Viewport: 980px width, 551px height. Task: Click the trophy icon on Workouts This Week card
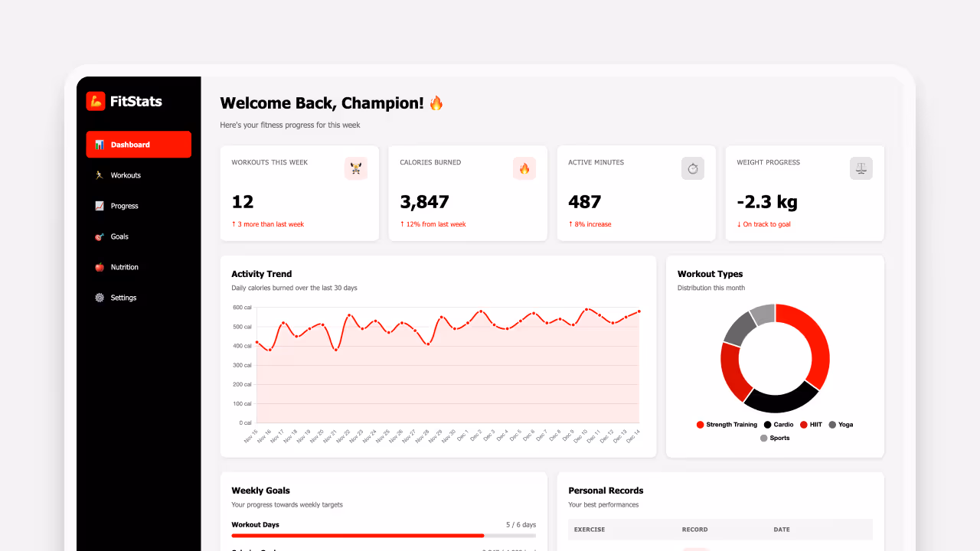point(355,168)
